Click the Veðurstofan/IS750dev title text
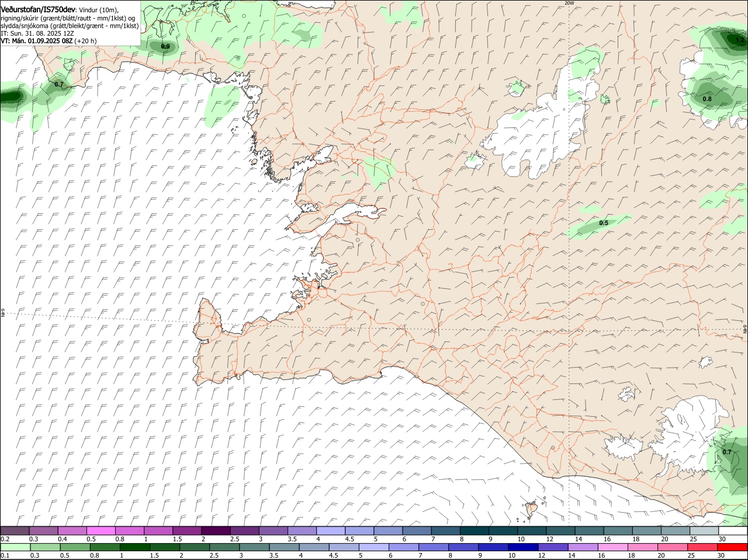The height and width of the screenshot is (560, 748). pos(38,10)
